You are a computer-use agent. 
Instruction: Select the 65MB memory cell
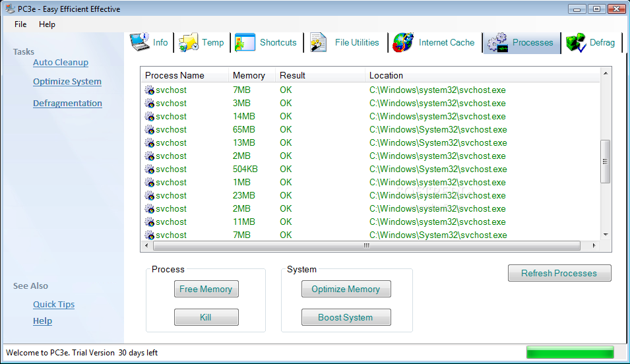pyautogui.click(x=243, y=130)
